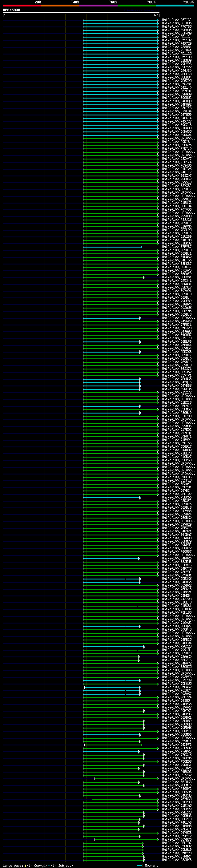Select the UniRef100_A5DZ68 label

tap(177, 352)
